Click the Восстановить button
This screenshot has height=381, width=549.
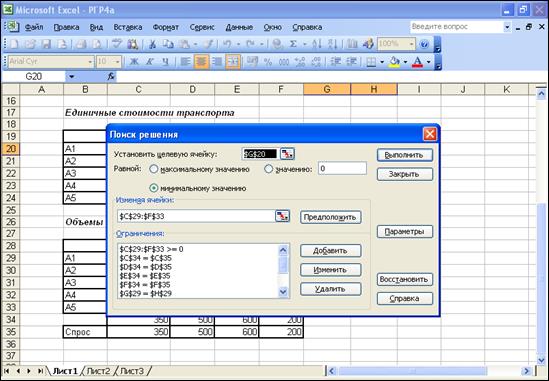405,279
